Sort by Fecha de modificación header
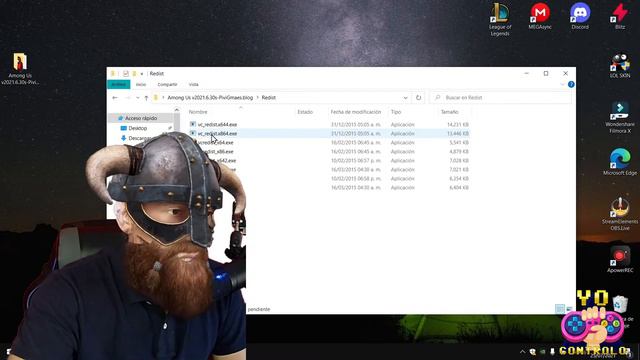The height and width of the screenshot is (360, 640). [356, 112]
